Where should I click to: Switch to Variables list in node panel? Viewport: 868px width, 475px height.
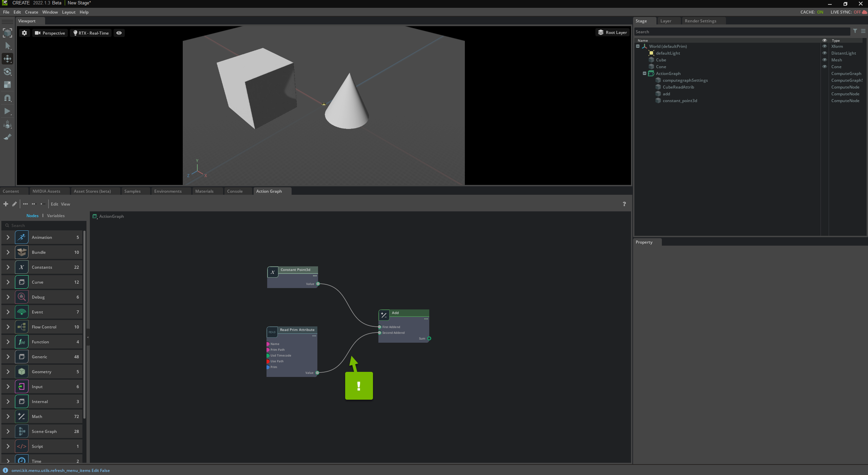click(56, 215)
